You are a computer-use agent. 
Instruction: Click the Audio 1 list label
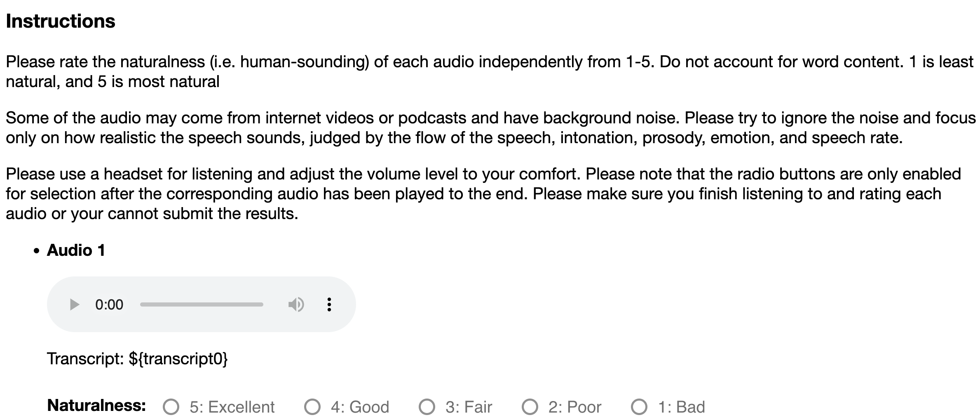point(76,250)
